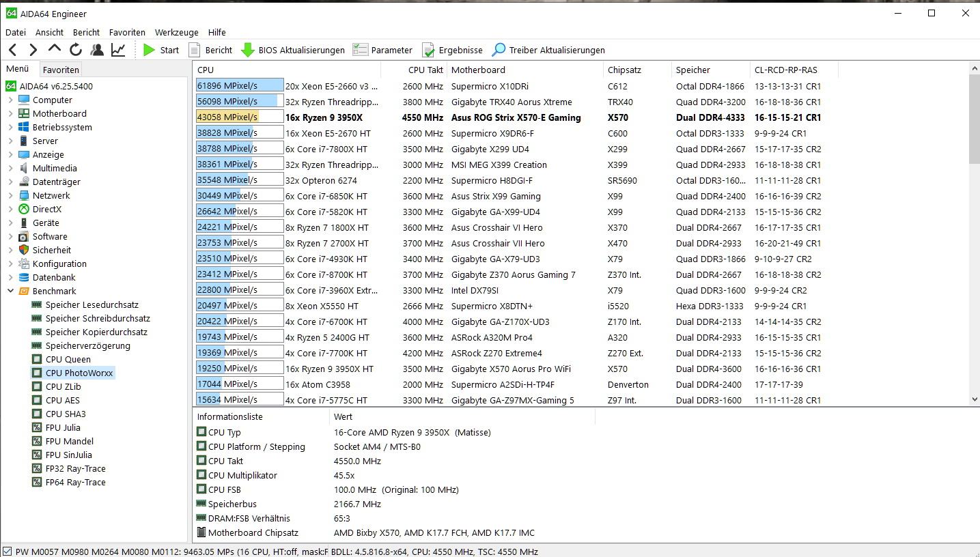Click the up-level arrow toolbar icon

tap(55, 49)
